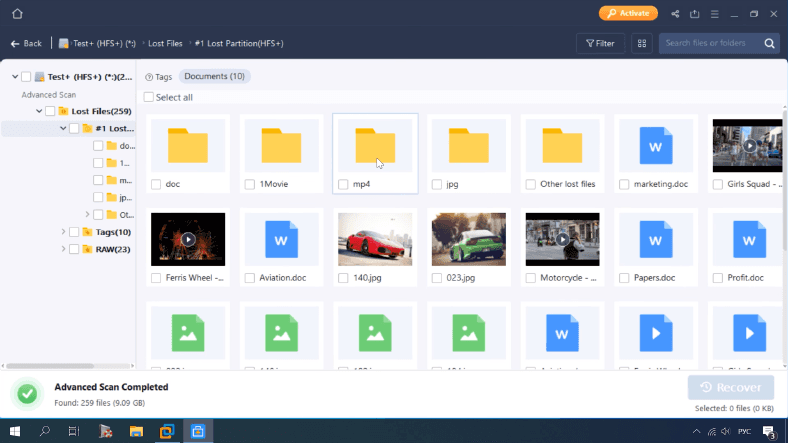This screenshot has width=788, height=443.
Task: Select the Documents (10) tag tab
Action: point(214,76)
